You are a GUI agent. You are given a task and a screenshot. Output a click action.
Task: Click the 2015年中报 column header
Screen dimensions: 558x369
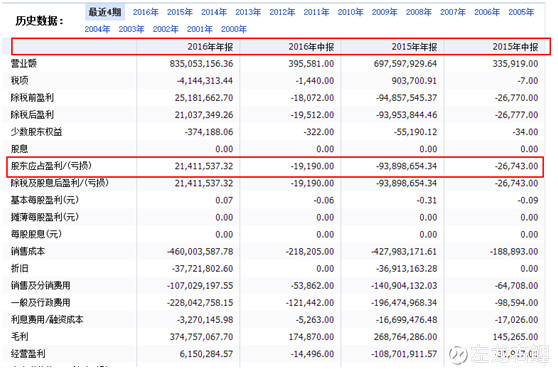pos(515,47)
